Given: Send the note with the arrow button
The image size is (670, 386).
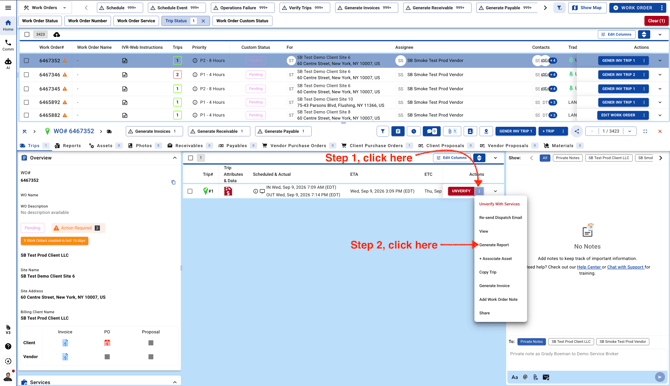Looking at the screenshot, I should [660, 377].
